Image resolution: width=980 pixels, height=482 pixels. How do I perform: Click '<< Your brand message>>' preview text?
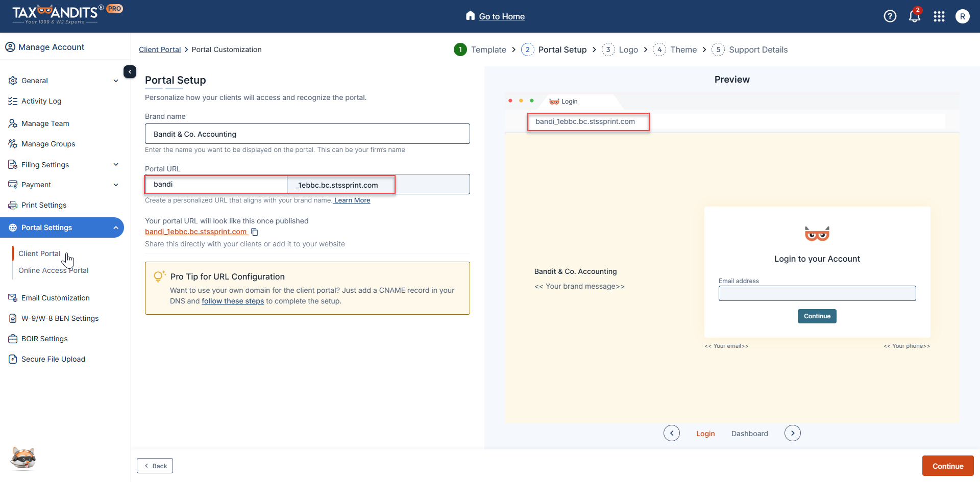579,286
